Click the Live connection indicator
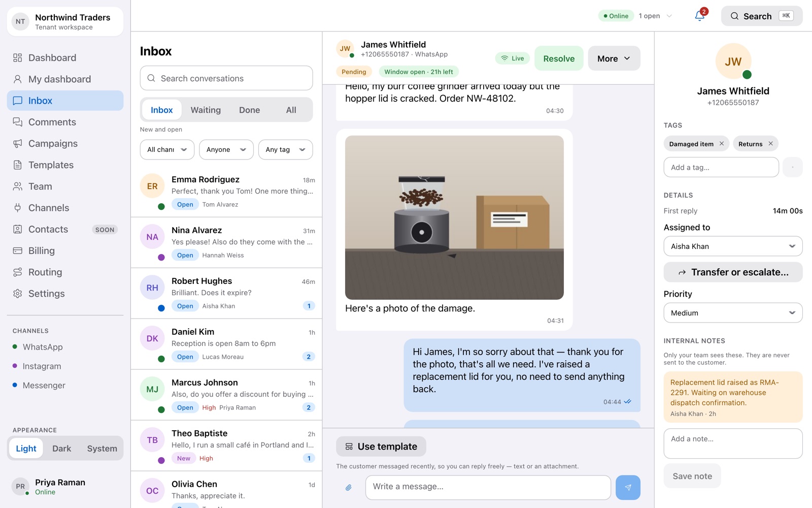The image size is (812, 508). tap(512, 58)
